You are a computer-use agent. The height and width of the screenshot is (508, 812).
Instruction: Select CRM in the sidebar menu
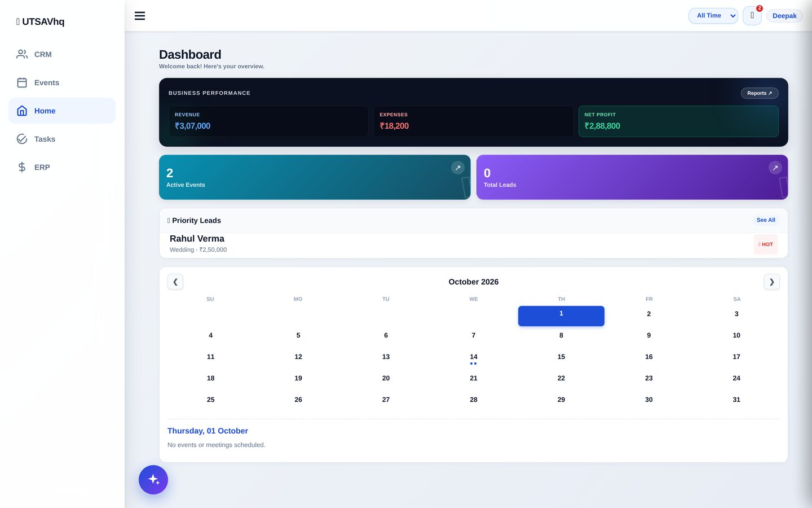coord(62,54)
